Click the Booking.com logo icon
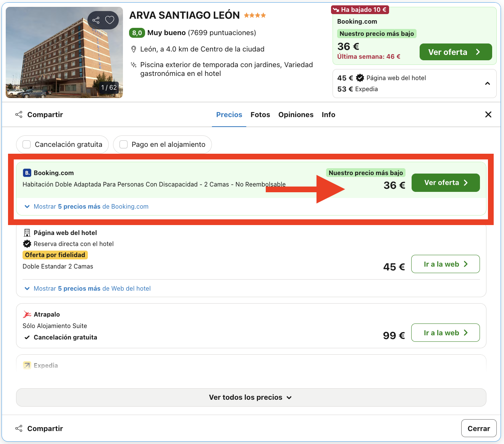 click(26, 172)
